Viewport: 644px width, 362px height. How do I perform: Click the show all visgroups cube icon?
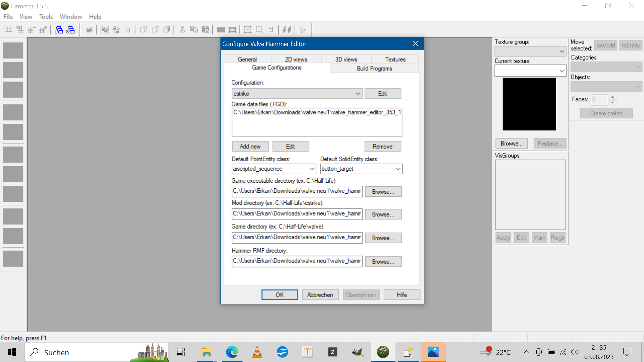point(167,30)
